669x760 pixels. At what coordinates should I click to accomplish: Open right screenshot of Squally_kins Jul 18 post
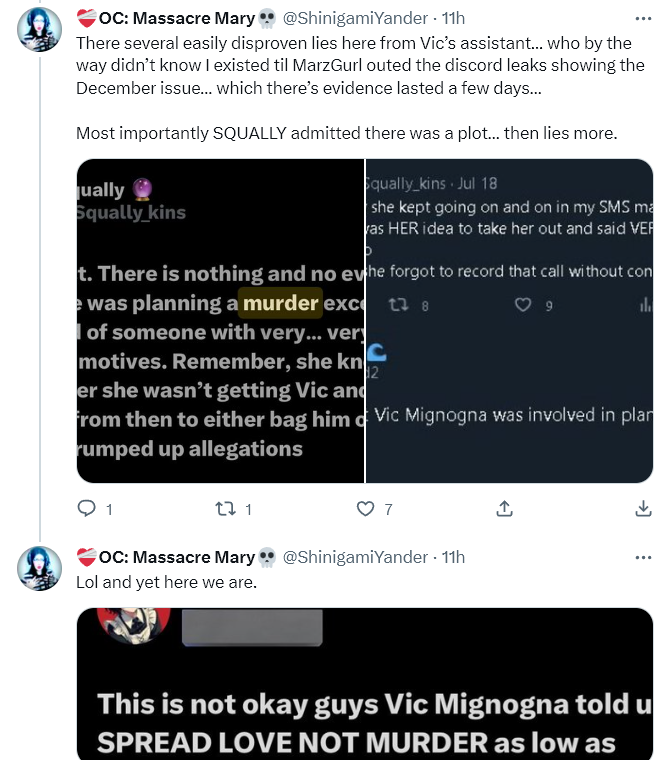coord(510,321)
